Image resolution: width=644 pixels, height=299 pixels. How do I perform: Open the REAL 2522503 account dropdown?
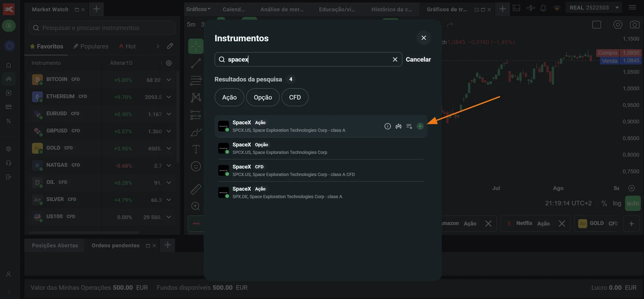[594, 8]
